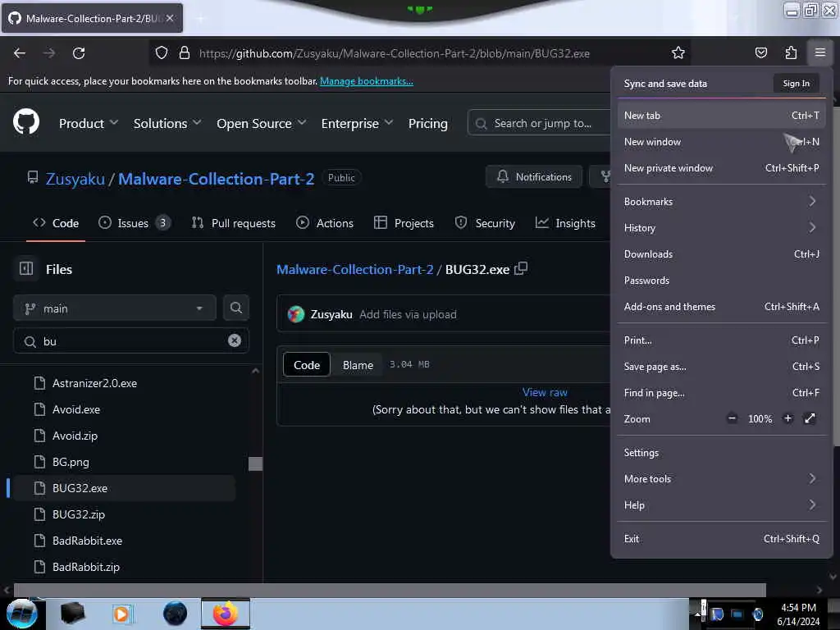Choose Find in page menu item
The image size is (840, 630).
point(721,393)
